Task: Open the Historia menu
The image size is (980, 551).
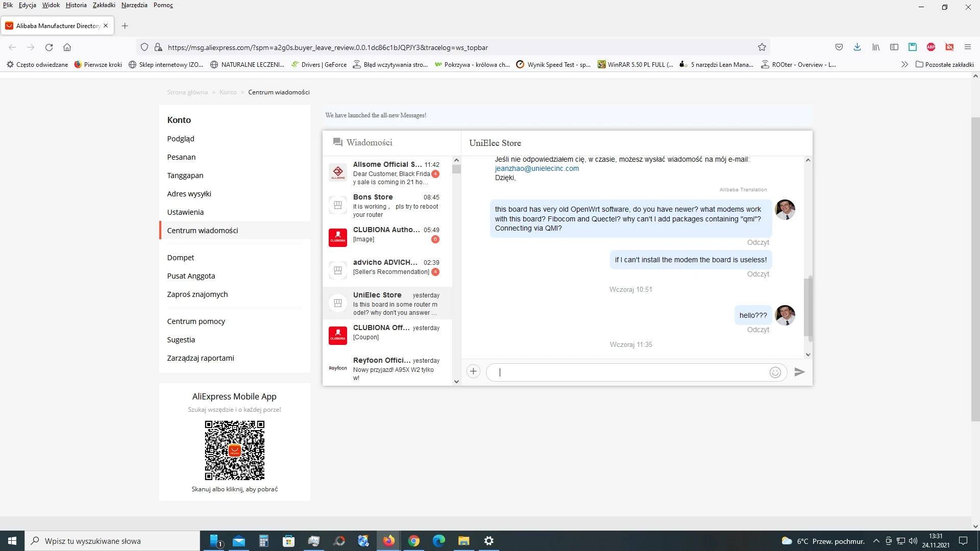Action: [76, 5]
